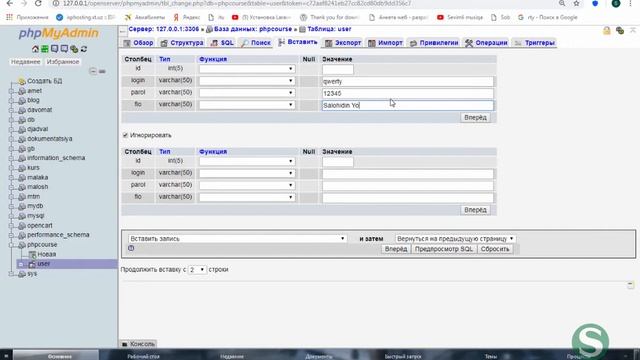The width and height of the screenshot is (640, 360).
Task: Click the Яндекс bookmark
Action: [x=187, y=18]
